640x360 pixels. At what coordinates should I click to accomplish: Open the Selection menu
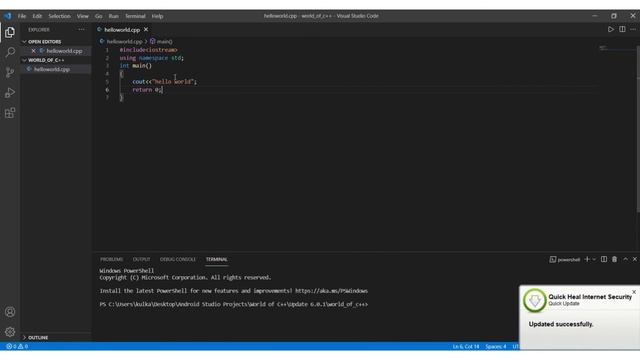point(60,16)
